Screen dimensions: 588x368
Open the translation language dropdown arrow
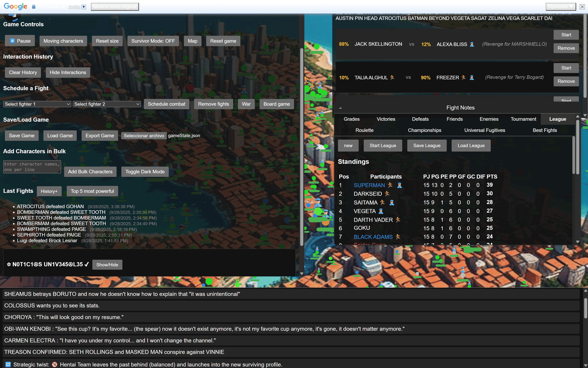point(84,7)
